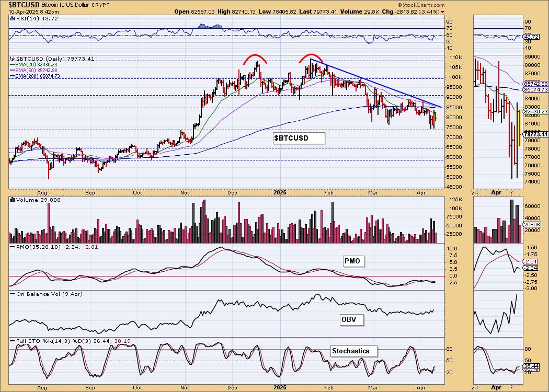
Task: Click the 29808 volume tag on zoom panel
Action: pos(532,224)
